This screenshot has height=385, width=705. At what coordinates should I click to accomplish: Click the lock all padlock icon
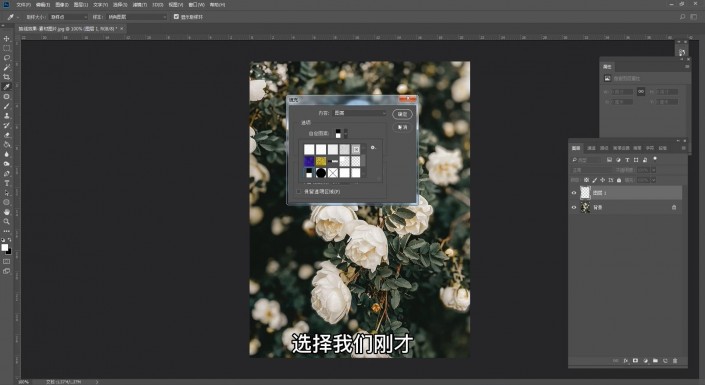click(619, 180)
